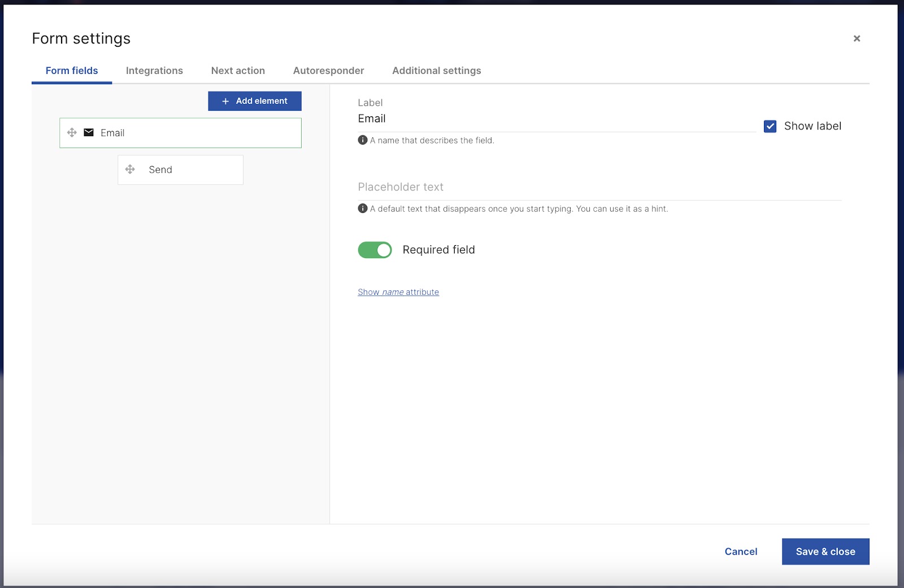Stay on the Form fields tab
This screenshot has height=588, width=904.
pyautogui.click(x=71, y=71)
